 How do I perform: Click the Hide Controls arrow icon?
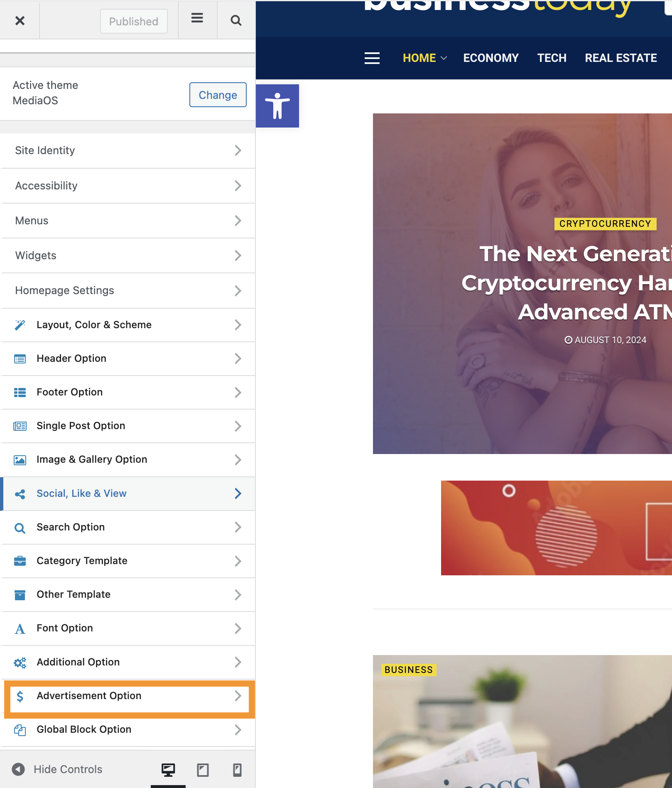click(x=18, y=769)
